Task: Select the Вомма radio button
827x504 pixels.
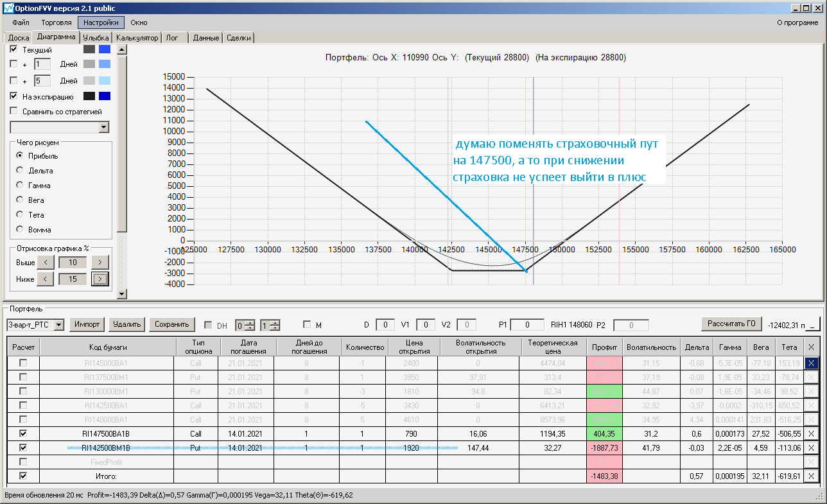Action: coord(20,230)
